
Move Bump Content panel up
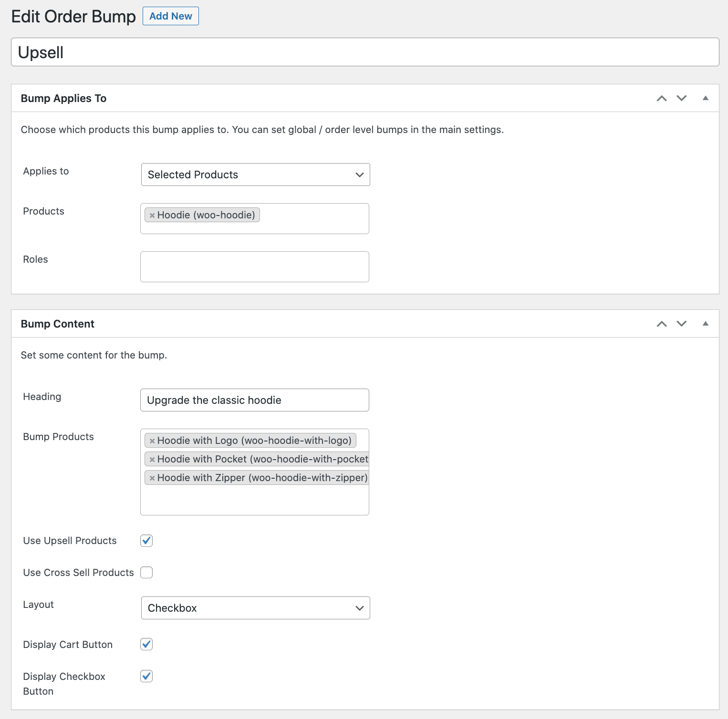tap(661, 324)
